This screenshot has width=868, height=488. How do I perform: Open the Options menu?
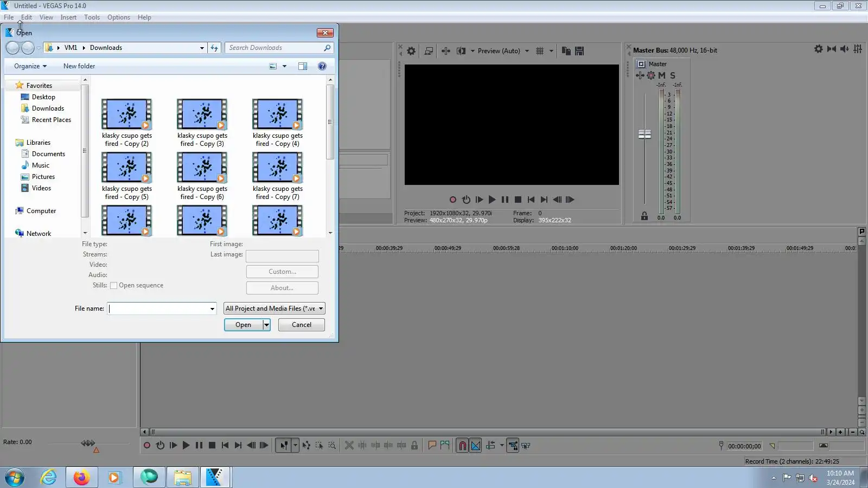[119, 17]
